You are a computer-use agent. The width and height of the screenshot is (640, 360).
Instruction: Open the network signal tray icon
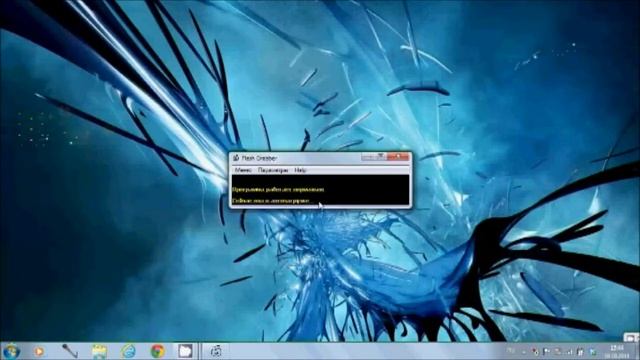click(x=570, y=351)
